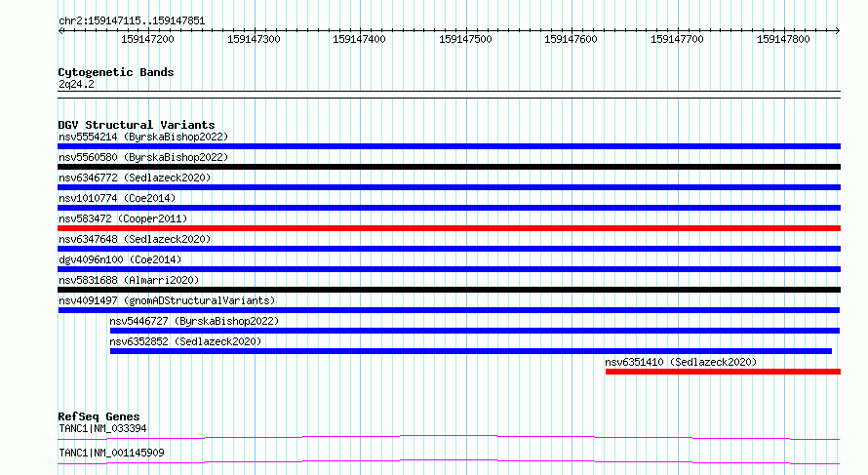Screen dimensions: 868x475
Task: Open variant nsv583472 (Cooper2011) label
Action: (x=123, y=218)
